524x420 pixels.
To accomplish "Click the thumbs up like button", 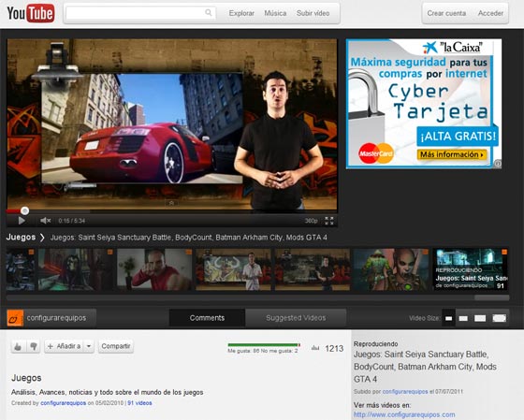I will click(x=18, y=346).
